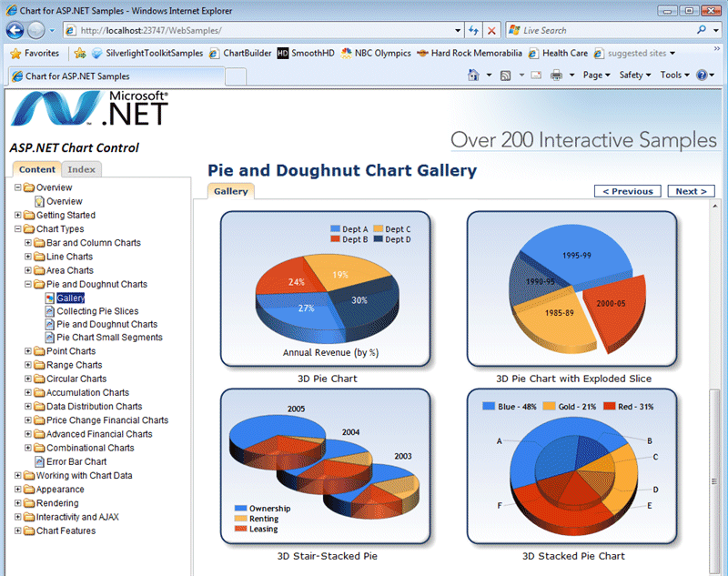Click the < Previous button
Viewport: 728px width, 576px height.
tap(628, 191)
